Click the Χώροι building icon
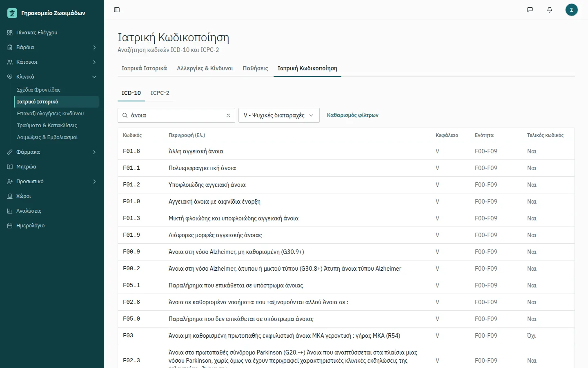588x368 pixels. tap(10, 196)
